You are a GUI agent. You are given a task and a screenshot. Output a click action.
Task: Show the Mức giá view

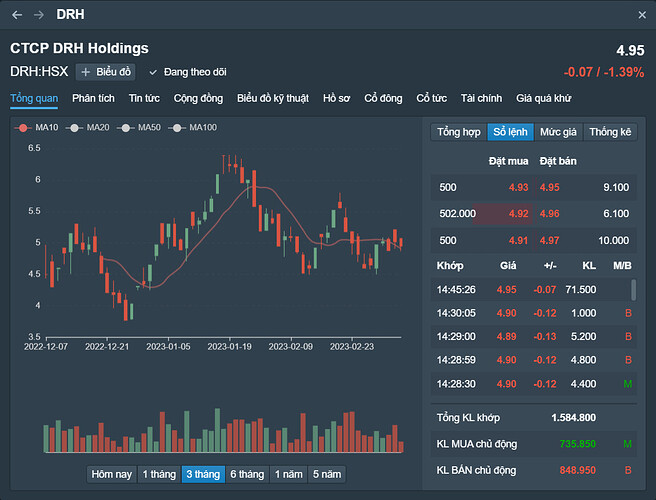pos(558,132)
